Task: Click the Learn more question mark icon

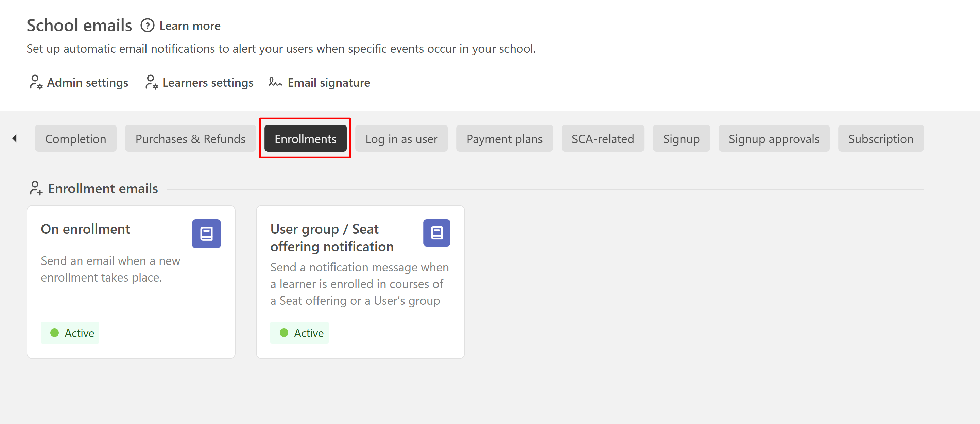Action: pos(147,26)
